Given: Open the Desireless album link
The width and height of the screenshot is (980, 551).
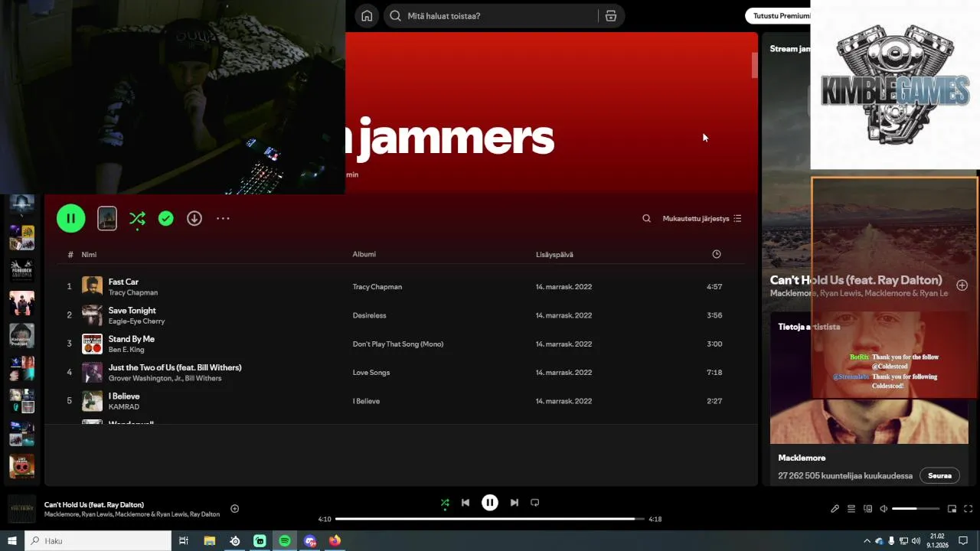Looking at the screenshot, I should pyautogui.click(x=369, y=315).
